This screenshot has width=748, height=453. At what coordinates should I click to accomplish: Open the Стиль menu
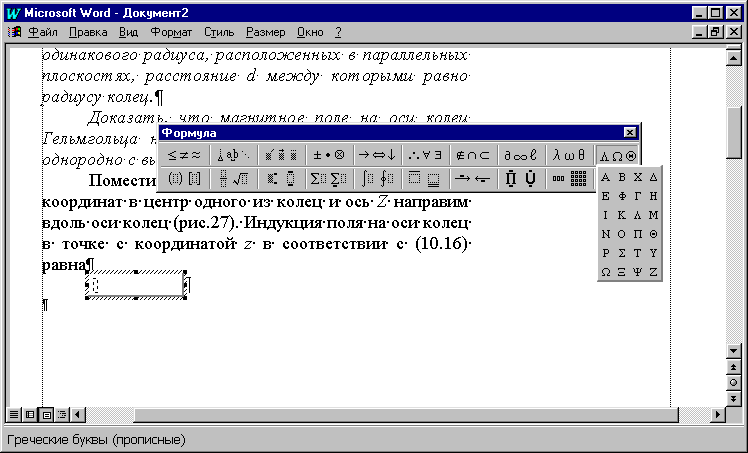tap(219, 32)
